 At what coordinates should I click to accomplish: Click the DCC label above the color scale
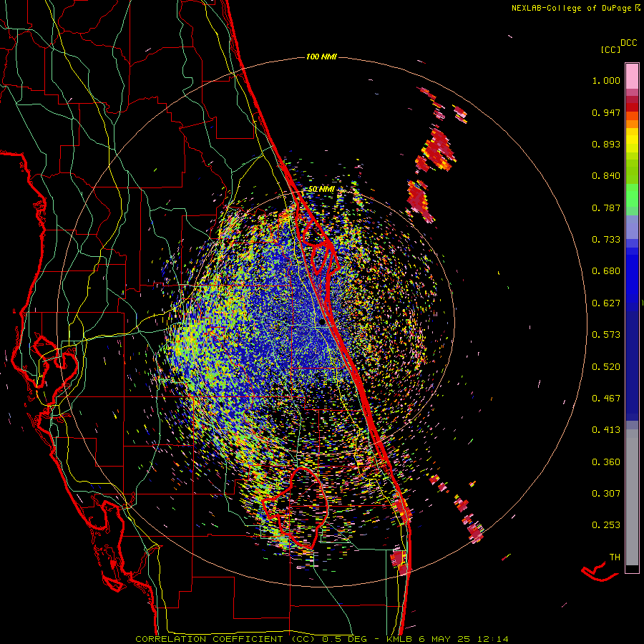[629, 43]
